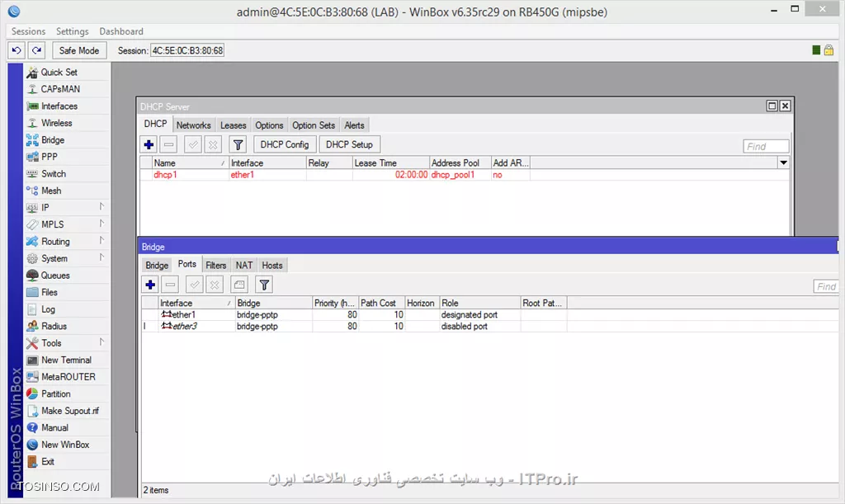Click the Undo arrow in the top toolbar
The width and height of the screenshot is (845, 504).
coord(17,50)
